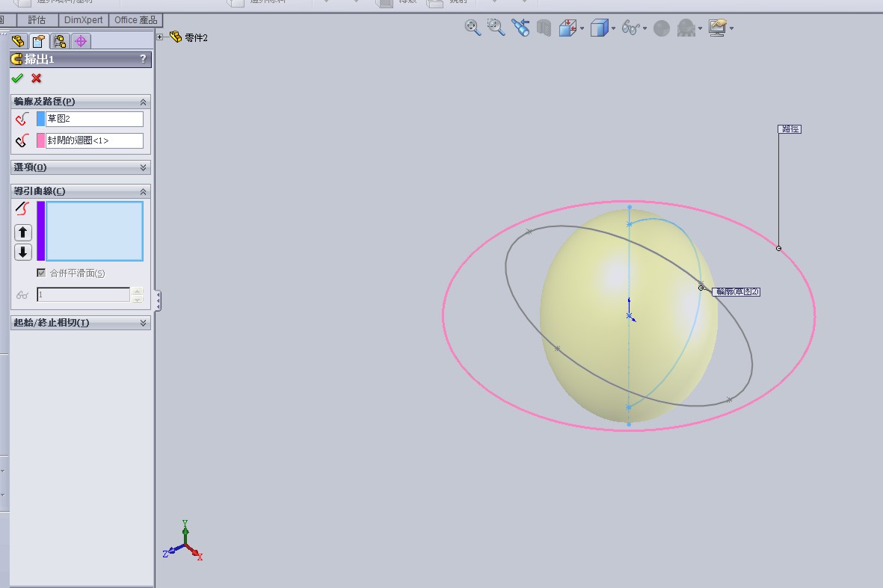Open Display Style dropdown arrow
This screenshot has width=883, height=588.
click(x=613, y=28)
